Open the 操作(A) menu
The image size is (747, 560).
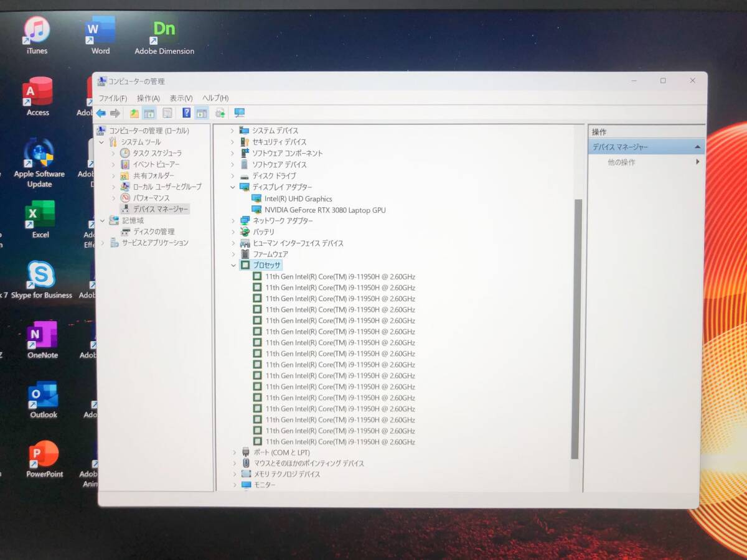coord(148,98)
